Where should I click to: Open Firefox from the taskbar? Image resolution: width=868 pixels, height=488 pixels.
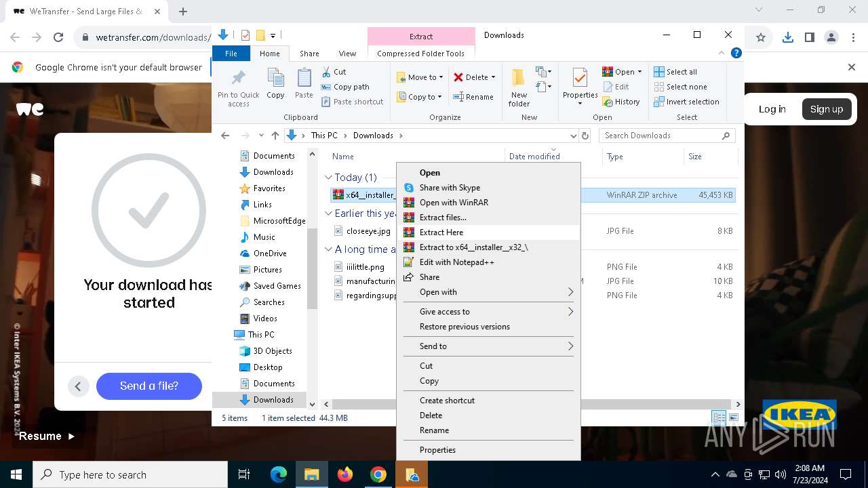click(x=345, y=474)
